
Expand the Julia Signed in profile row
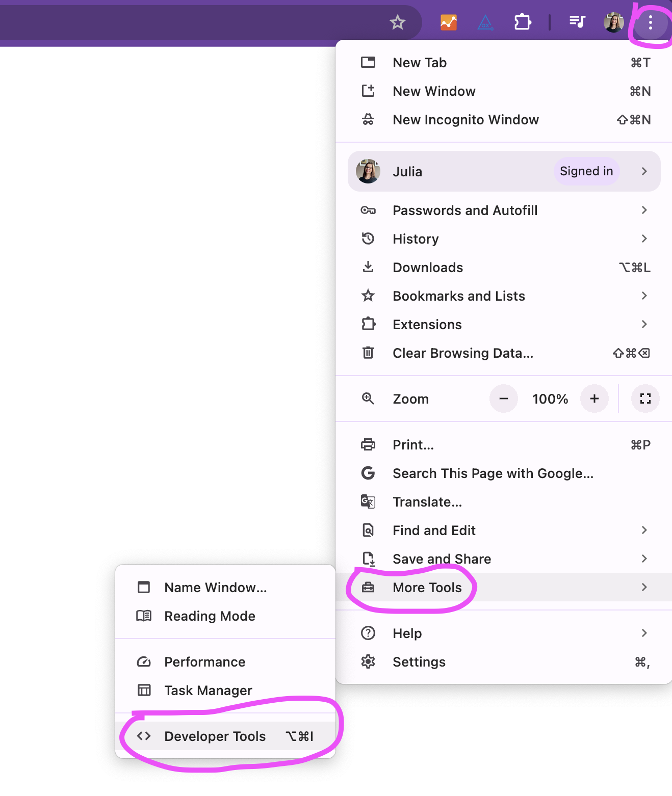click(504, 171)
